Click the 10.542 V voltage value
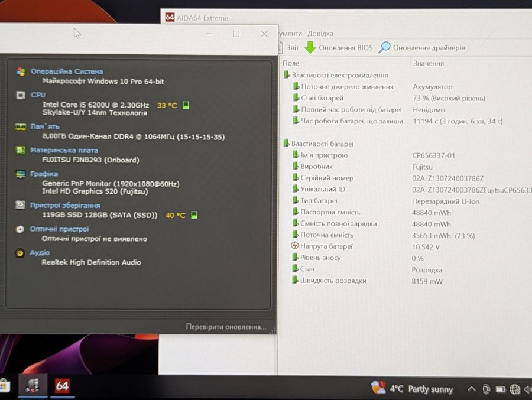Image resolution: width=532 pixels, height=400 pixels. [426, 247]
